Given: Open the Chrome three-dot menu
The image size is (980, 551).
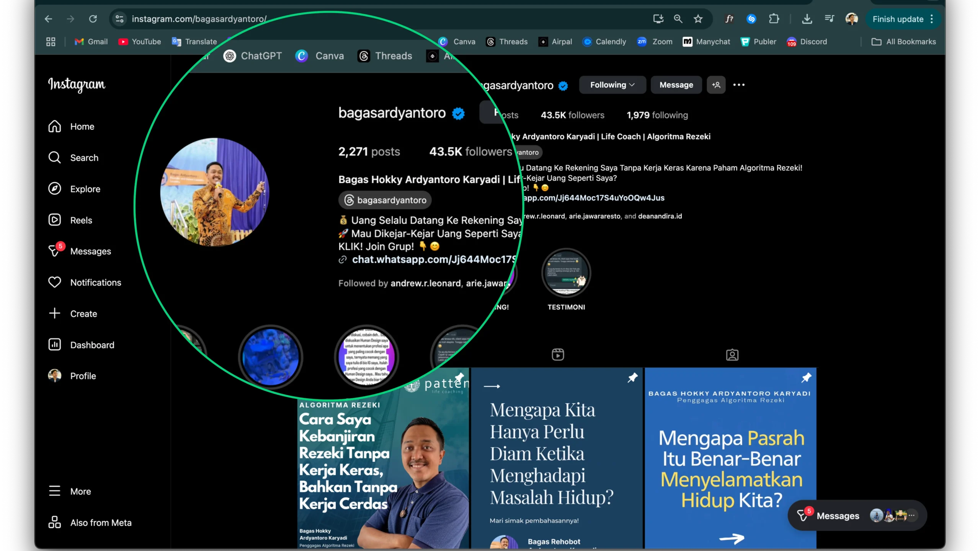Looking at the screenshot, I should [932, 19].
